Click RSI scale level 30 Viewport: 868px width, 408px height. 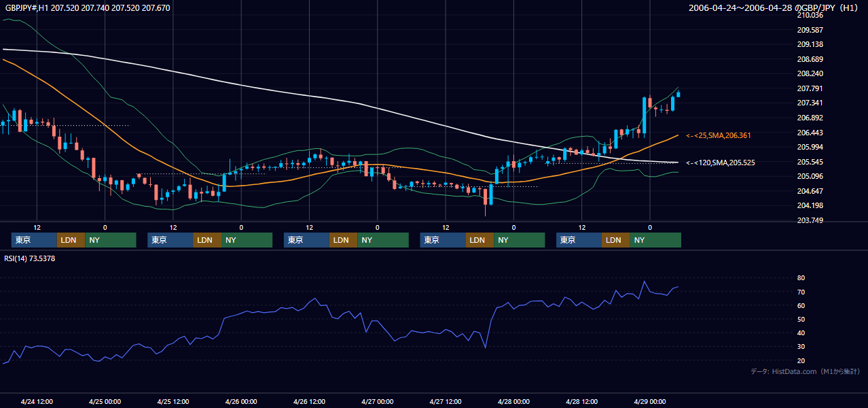(x=801, y=347)
